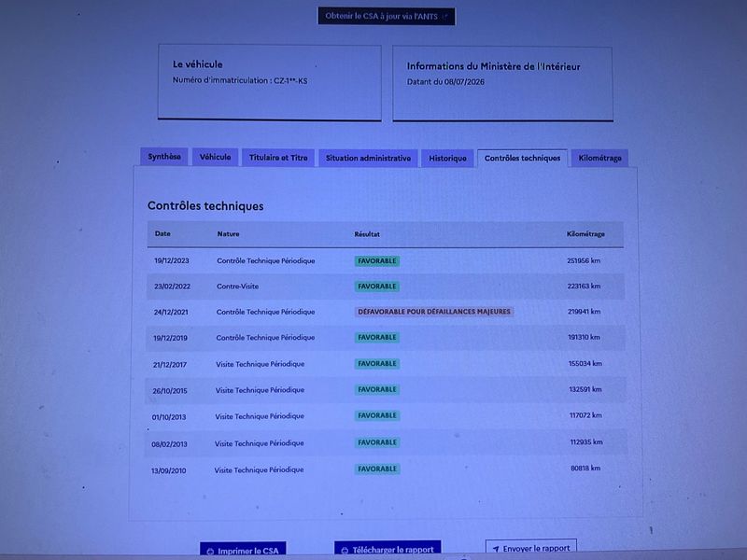Select the Contrôles techniques tab
Viewport: 747px width, 560px height.
point(522,158)
